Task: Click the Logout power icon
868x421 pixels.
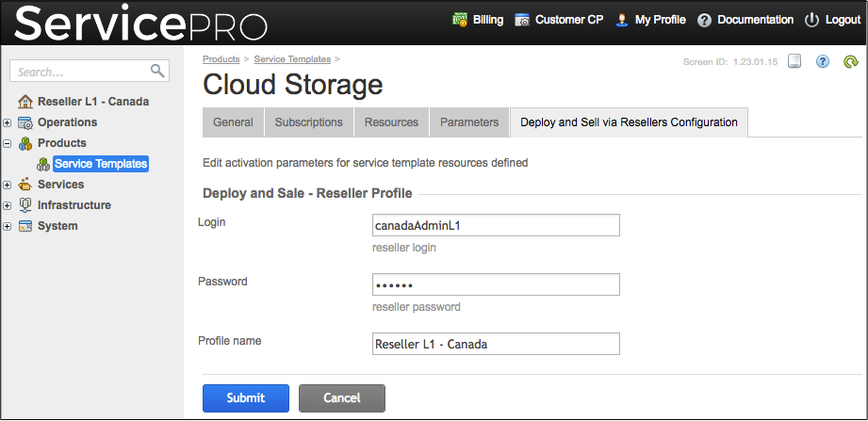Action: tap(811, 20)
